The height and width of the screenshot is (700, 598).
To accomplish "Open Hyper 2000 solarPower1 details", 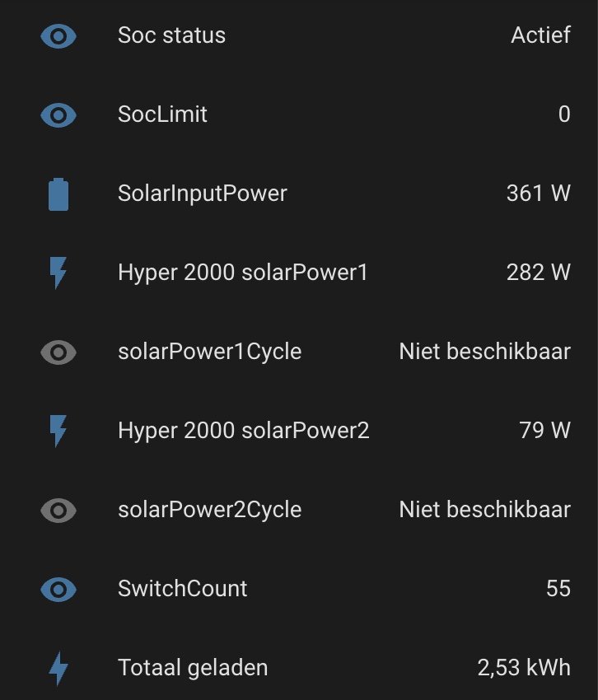I will (x=243, y=273).
